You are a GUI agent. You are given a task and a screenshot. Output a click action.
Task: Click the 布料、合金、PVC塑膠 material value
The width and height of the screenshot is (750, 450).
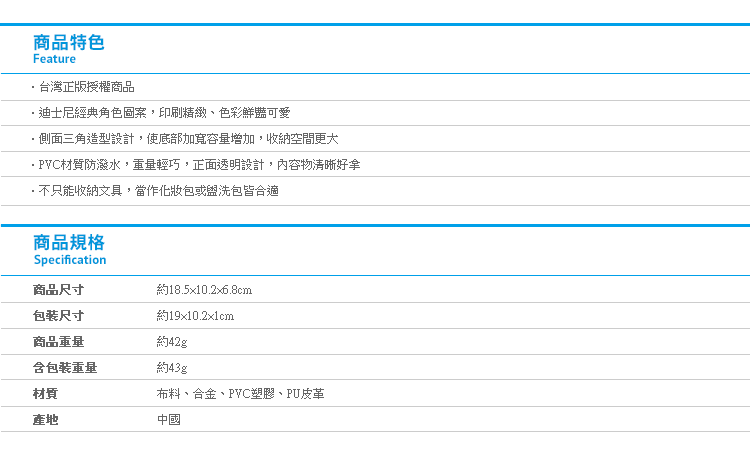coord(240,394)
